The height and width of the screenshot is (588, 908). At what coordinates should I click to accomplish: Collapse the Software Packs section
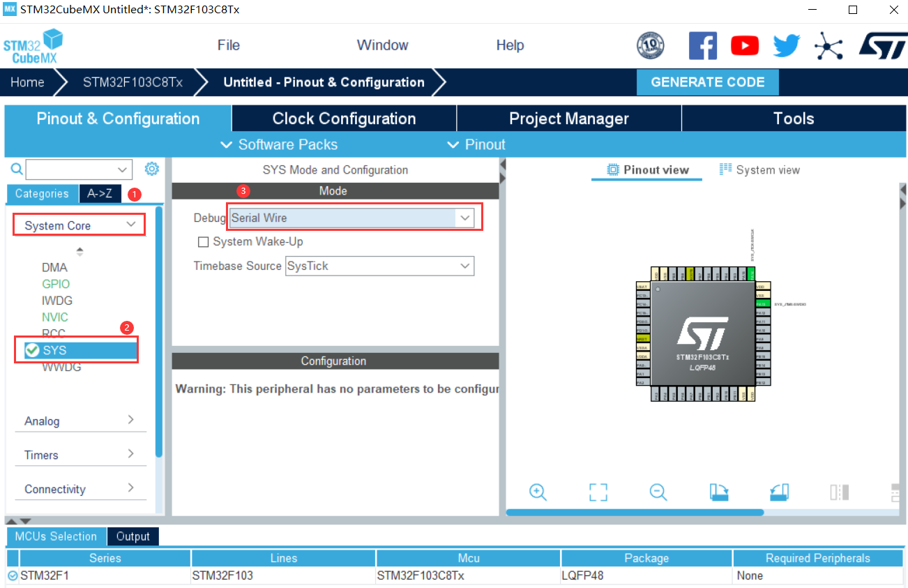(x=226, y=144)
